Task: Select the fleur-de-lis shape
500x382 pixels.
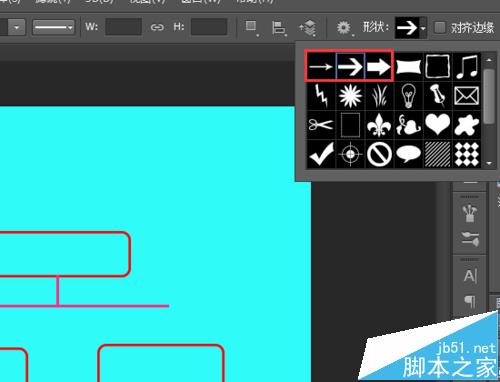Action: click(x=379, y=125)
